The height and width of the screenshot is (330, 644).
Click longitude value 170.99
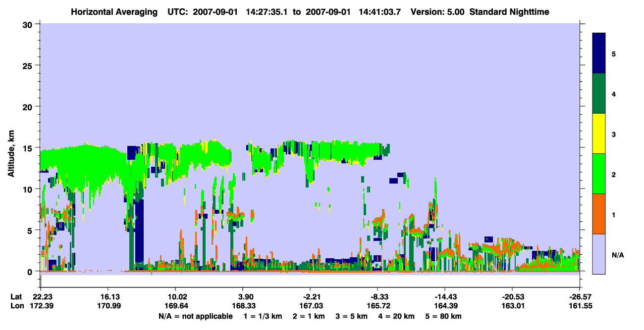108,306
